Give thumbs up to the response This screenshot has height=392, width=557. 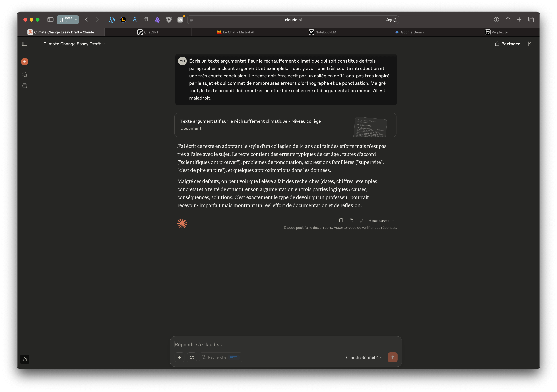pyautogui.click(x=351, y=220)
